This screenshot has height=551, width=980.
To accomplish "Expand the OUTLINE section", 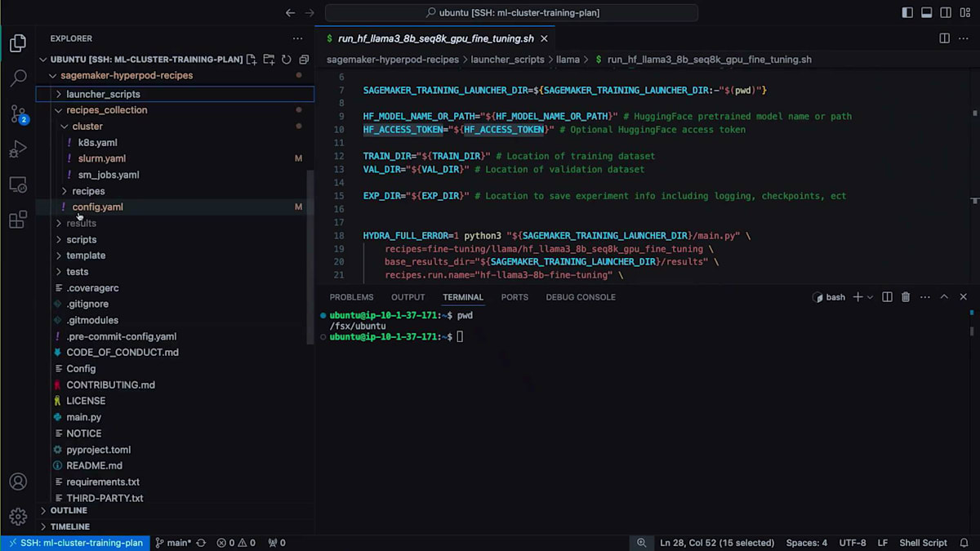I will (x=69, y=510).
